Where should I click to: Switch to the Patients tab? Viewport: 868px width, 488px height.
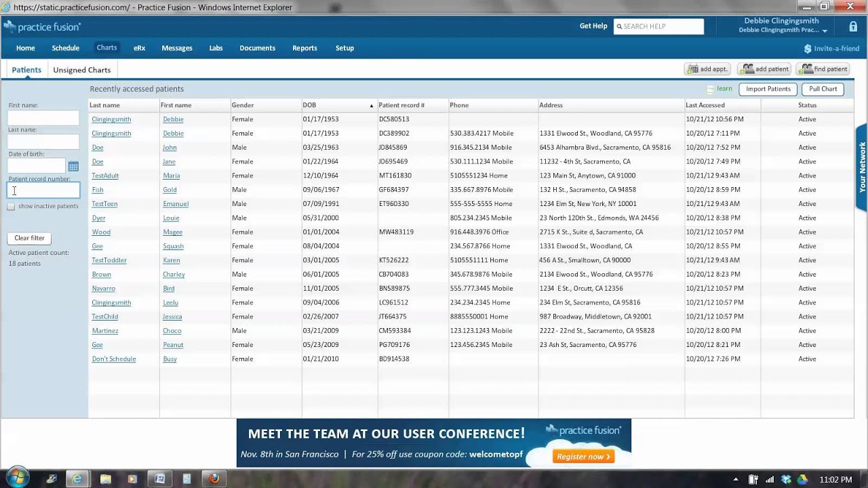pyautogui.click(x=26, y=70)
